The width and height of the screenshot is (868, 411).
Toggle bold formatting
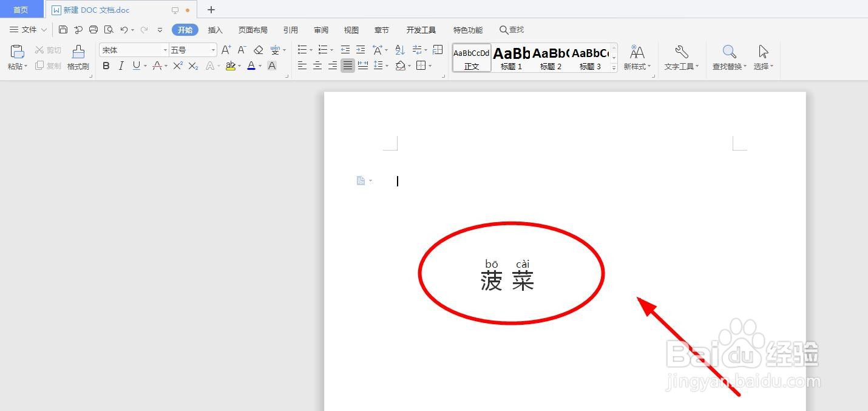point(106,66)
